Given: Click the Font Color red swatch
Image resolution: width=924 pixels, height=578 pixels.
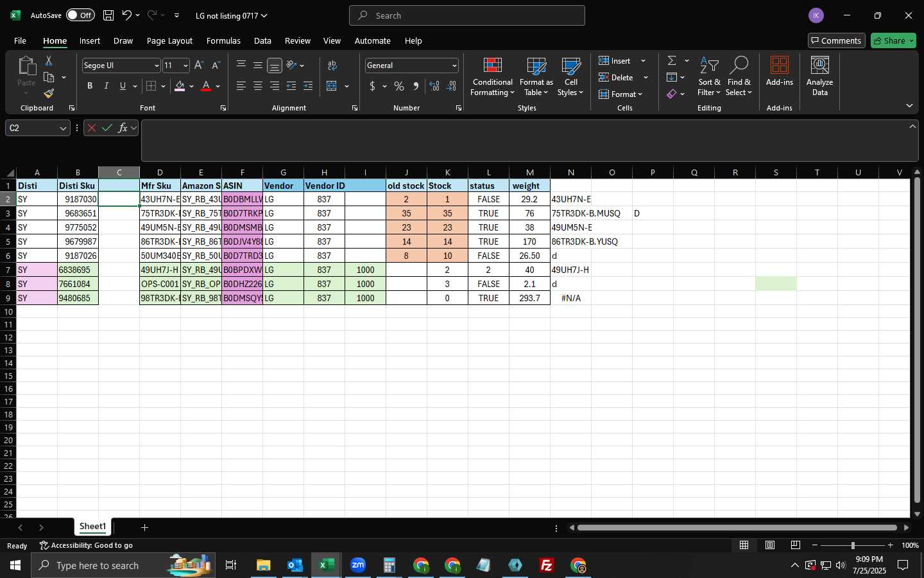Looking at the screenshot, I should click(206, 86).
